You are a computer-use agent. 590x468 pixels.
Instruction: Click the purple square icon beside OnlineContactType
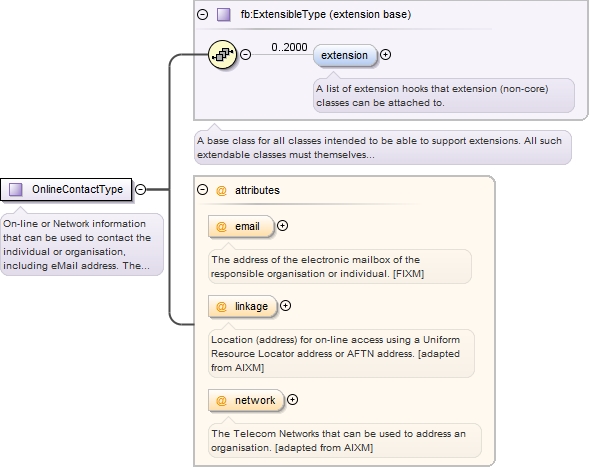(15, 189)
